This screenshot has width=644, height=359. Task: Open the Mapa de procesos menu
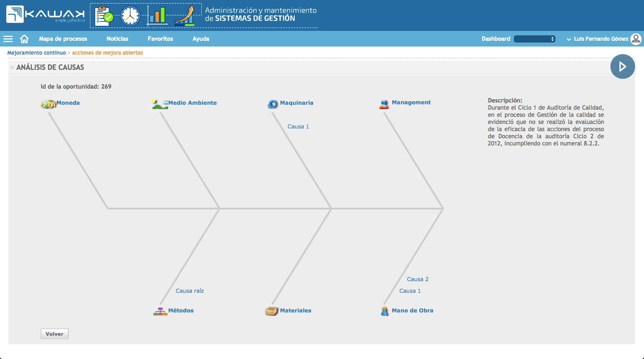[x=63, y=39]
